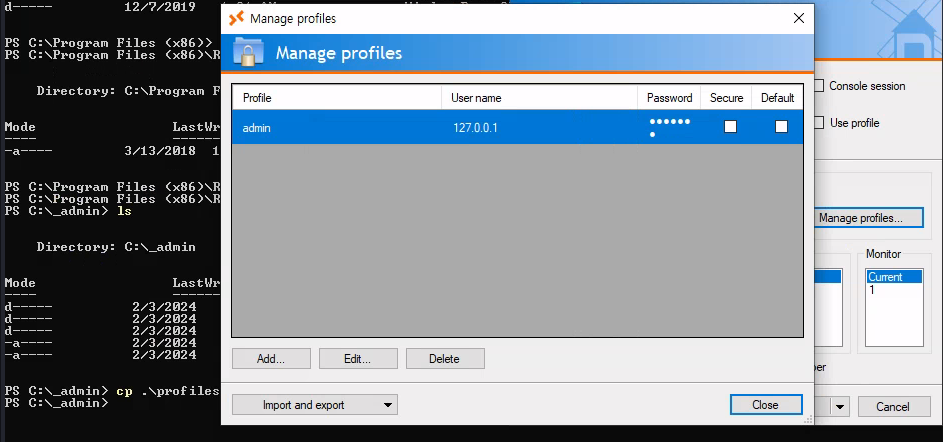Screen dimensions: 943x442
Task: Close the Manage profiles dialog with X
Action: [x=798, y=18]
